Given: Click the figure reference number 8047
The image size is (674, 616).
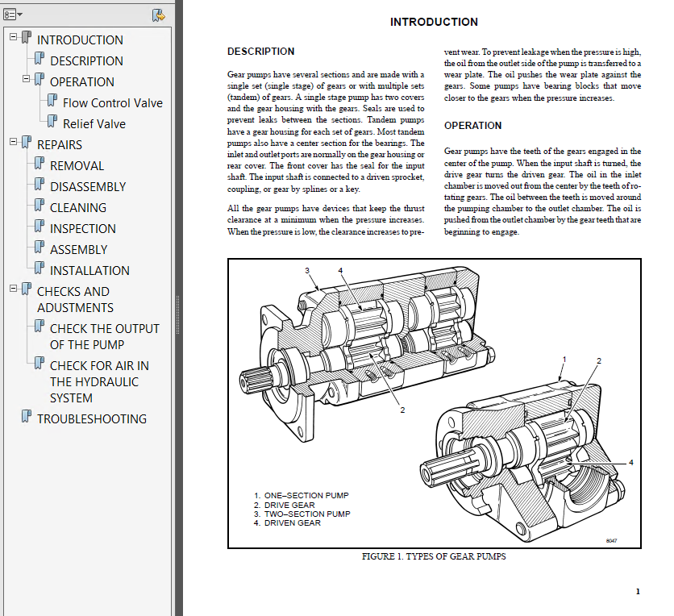Looking at the screenshot, I should 611,541.
